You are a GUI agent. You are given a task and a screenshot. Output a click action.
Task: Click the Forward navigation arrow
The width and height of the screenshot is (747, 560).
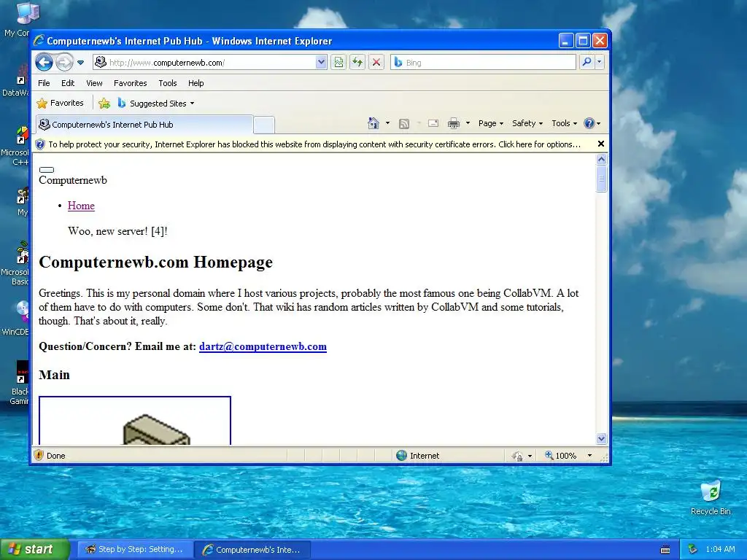64,63
